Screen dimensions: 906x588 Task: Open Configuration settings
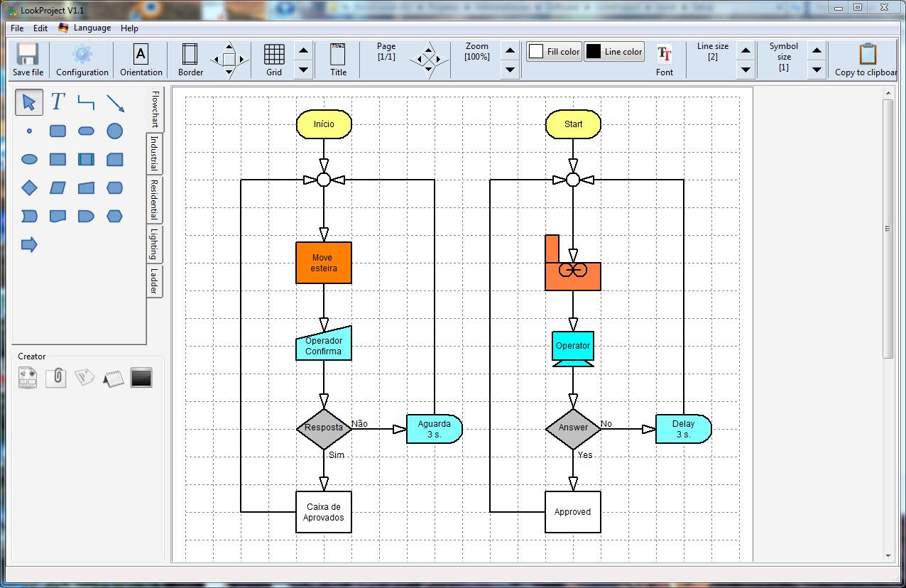pyautogui.click(x=82, y=60)
